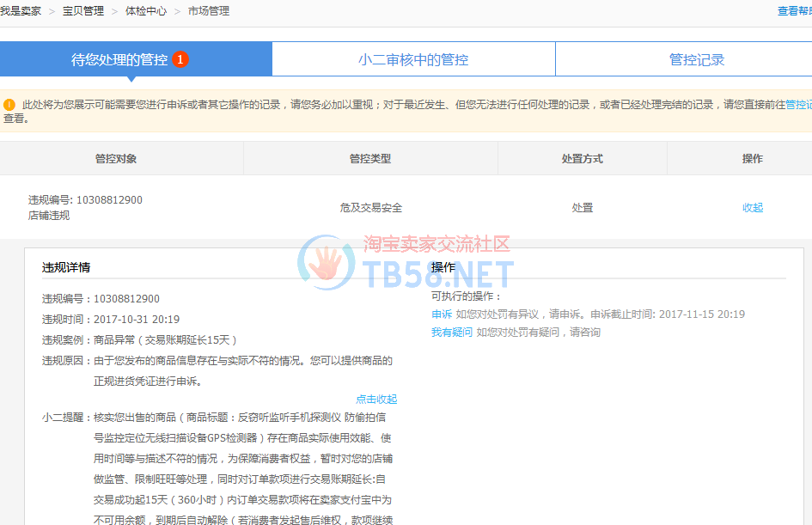Click the hand logo watermark icon
The height and width of the screenshot is (525, 812).
[325, 264]
